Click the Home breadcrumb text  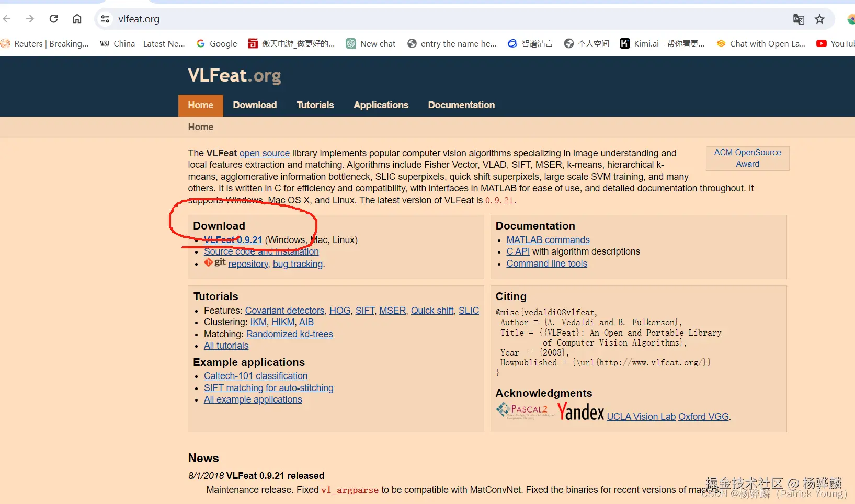pyautogui.click(x=201, y=127)
